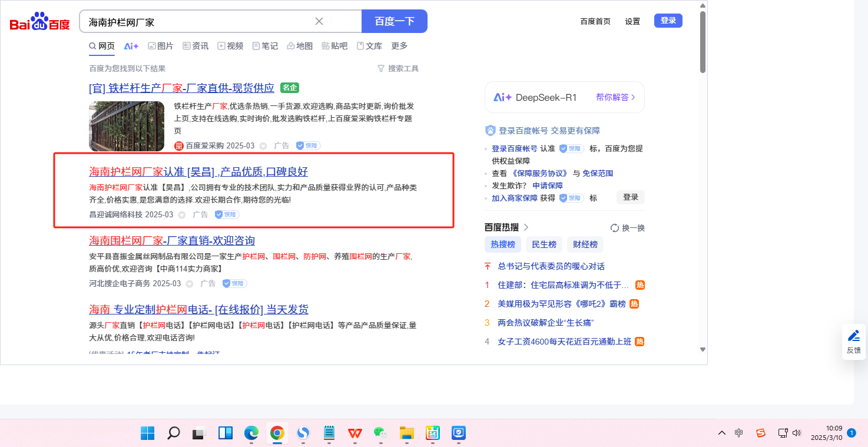Screen dimensions: 868x447
Task: Open the AI+ search tab icon
Action: 131,46
